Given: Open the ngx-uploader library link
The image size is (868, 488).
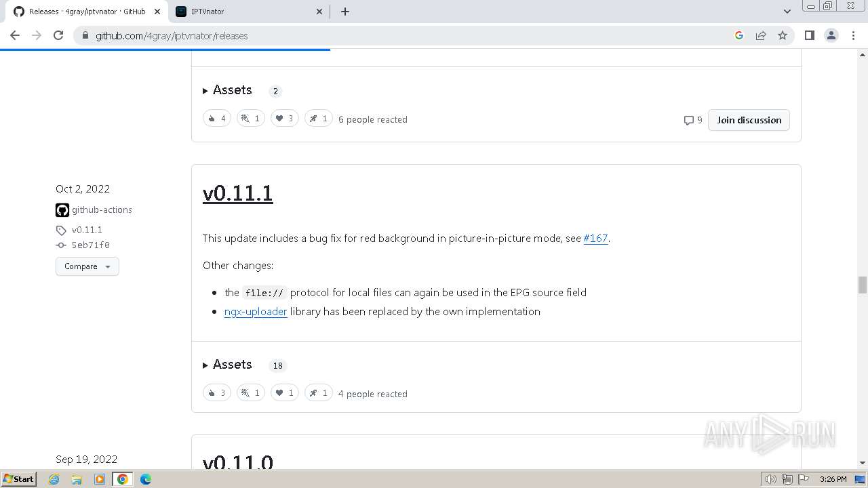Looking at the screenshot, I should [x=256, y=312].
